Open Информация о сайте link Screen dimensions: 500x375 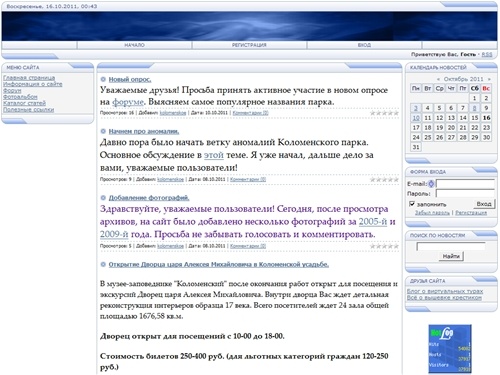pos(33,84)
